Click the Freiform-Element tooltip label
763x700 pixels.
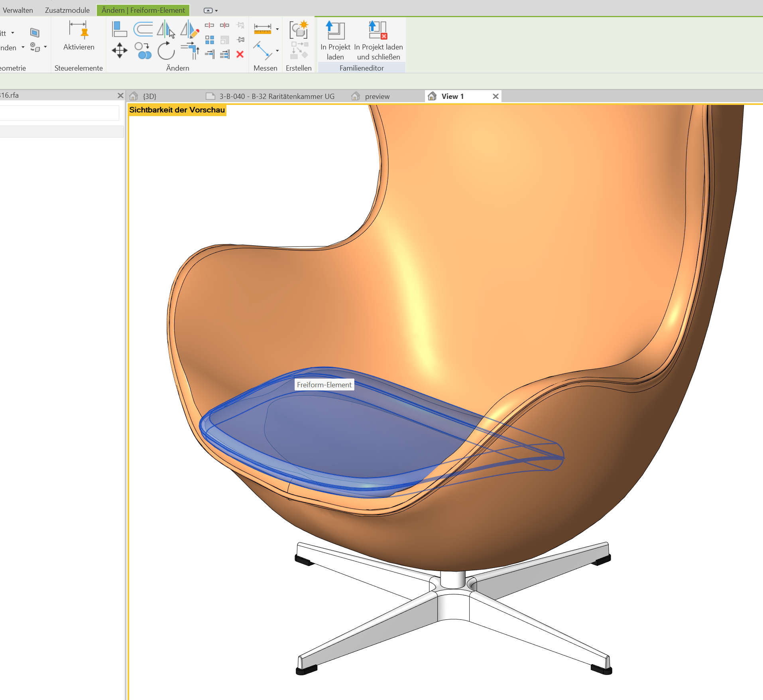click(324, 385)
